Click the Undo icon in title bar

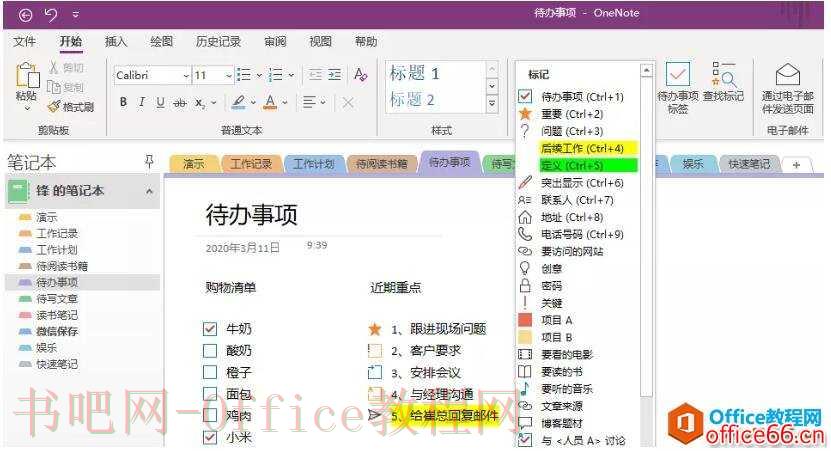tap(51, 15)
